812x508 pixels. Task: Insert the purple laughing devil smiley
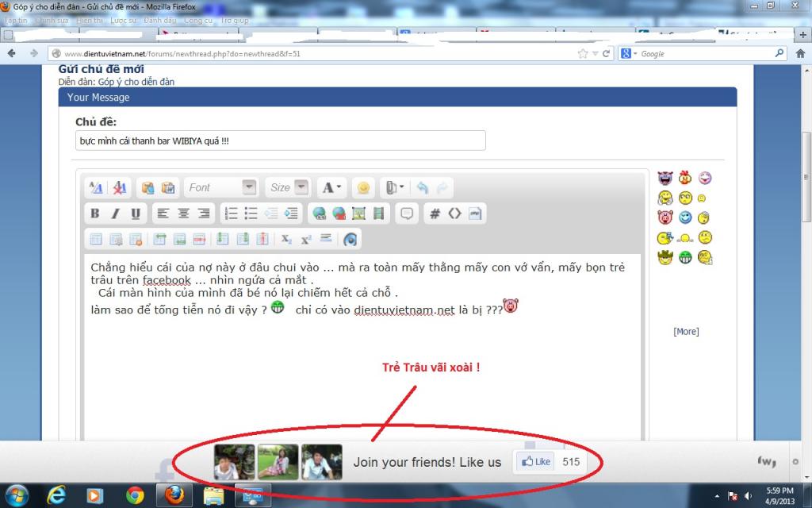(x=665, y=179)
